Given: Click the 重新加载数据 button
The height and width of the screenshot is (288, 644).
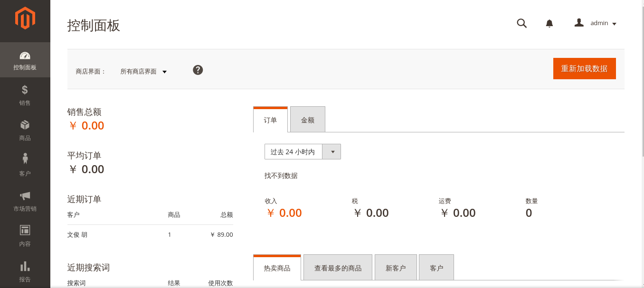Looking at the screenshot, I should pos(584,68).
